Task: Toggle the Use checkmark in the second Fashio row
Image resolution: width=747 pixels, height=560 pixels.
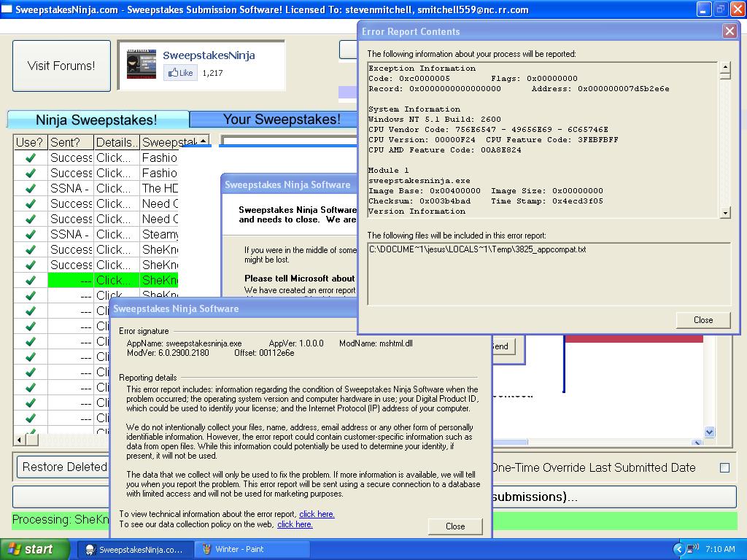Action: (31, 173)
